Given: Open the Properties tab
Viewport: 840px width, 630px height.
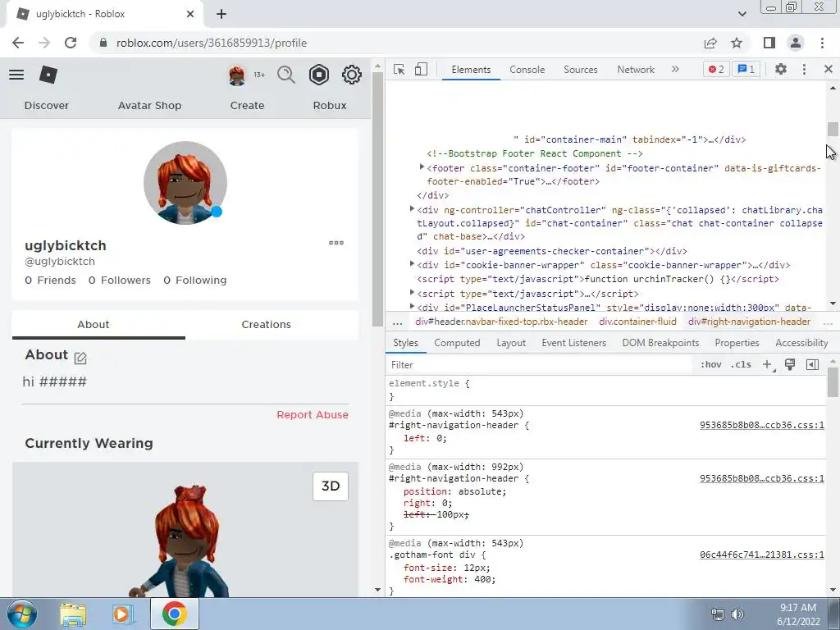Looking at the screenshot, I should [x=737, y=343].
